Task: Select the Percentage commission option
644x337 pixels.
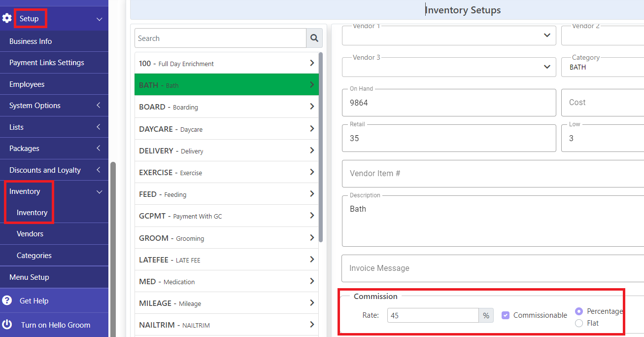Action: pyautogui.click(x=579, y=311)
